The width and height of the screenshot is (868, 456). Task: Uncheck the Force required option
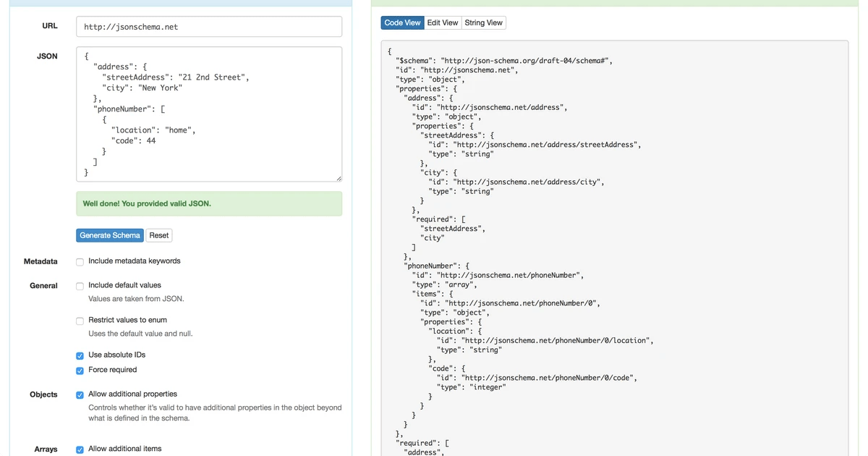click(80, 370)
